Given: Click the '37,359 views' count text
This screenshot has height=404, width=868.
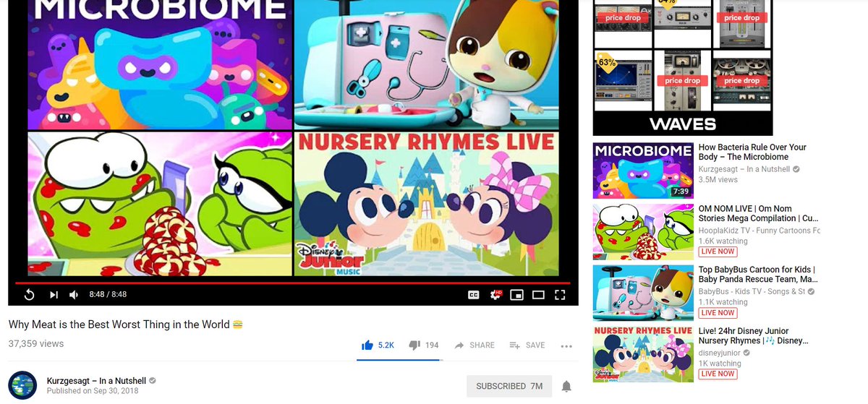Looking at the screenshot, I should pyautogui.click(x=36, y=344).
